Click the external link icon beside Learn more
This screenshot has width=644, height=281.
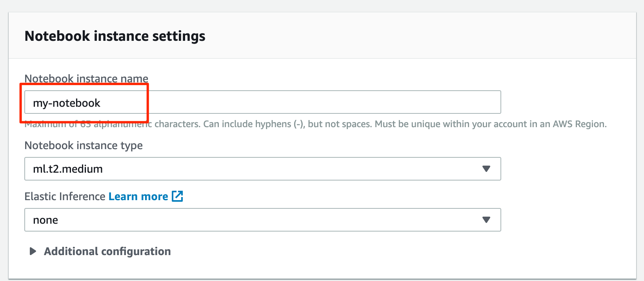pyautogui.click(x=177, y=196)
